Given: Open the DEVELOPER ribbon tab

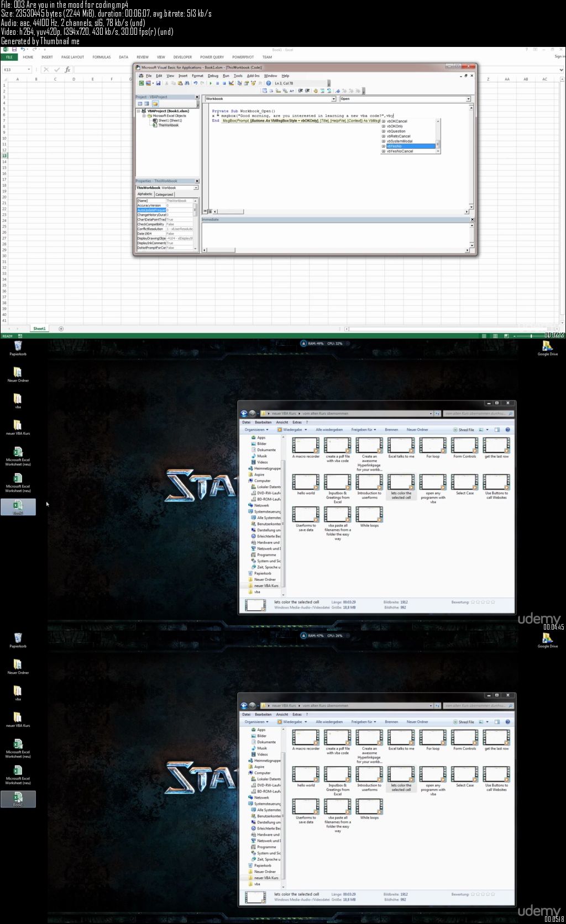Looking at the screenshot, I should [x=182, y=57].
